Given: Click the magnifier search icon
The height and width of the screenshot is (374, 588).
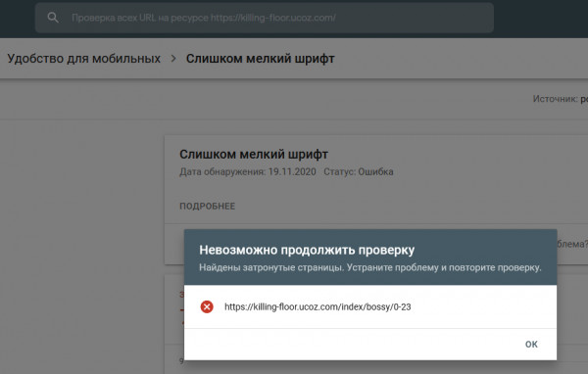Looking at the screenshot, I should point(53,18).
